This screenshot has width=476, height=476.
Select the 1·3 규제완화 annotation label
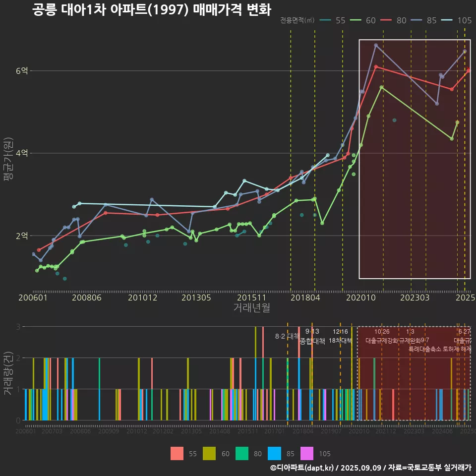[410, 336]
